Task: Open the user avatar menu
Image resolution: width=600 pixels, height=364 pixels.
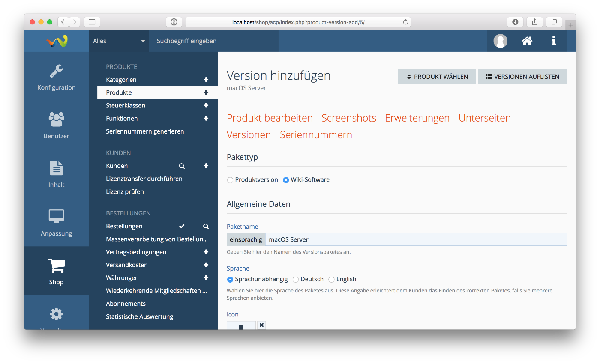Action: [500, 41]
